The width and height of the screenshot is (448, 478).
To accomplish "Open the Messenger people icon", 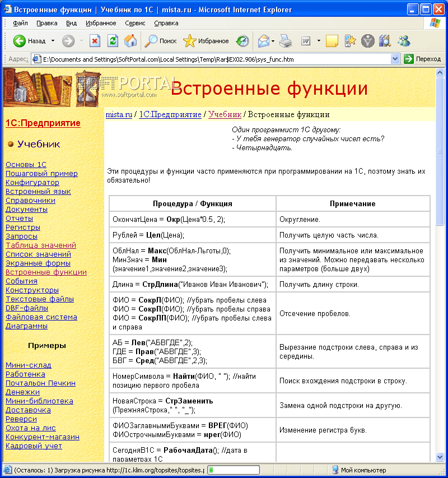I will tap(404, 41).
